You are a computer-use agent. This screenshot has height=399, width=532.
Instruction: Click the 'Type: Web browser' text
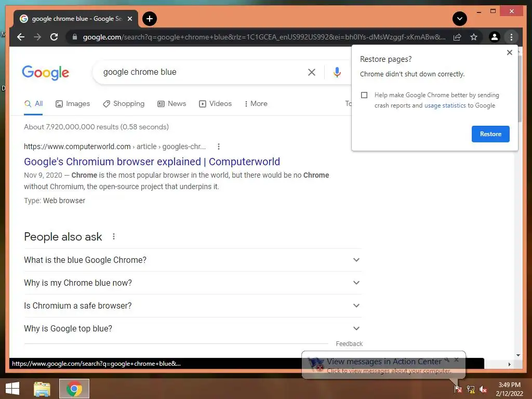[x=55, y=201]
